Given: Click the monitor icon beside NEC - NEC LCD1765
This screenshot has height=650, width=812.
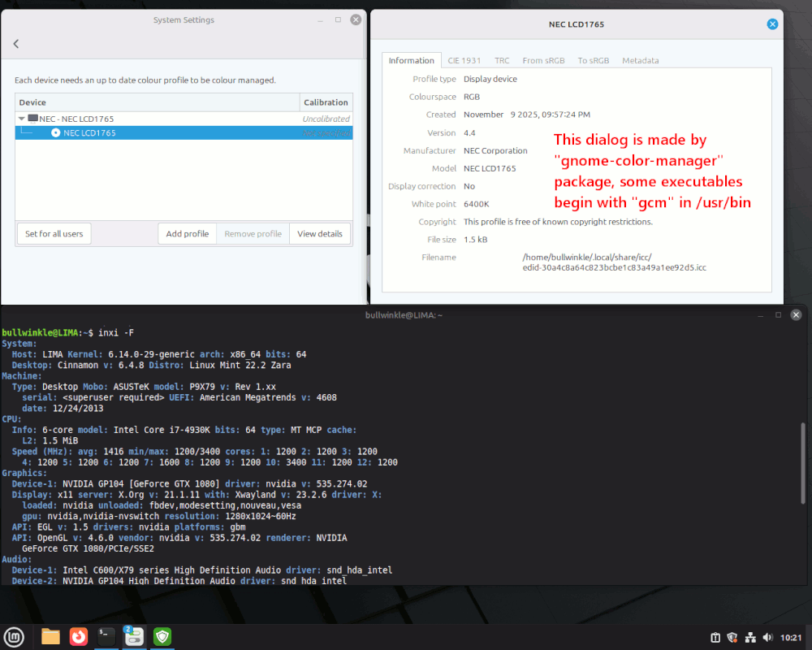Looking at the screenshot, I should click(x=32, y=119).
